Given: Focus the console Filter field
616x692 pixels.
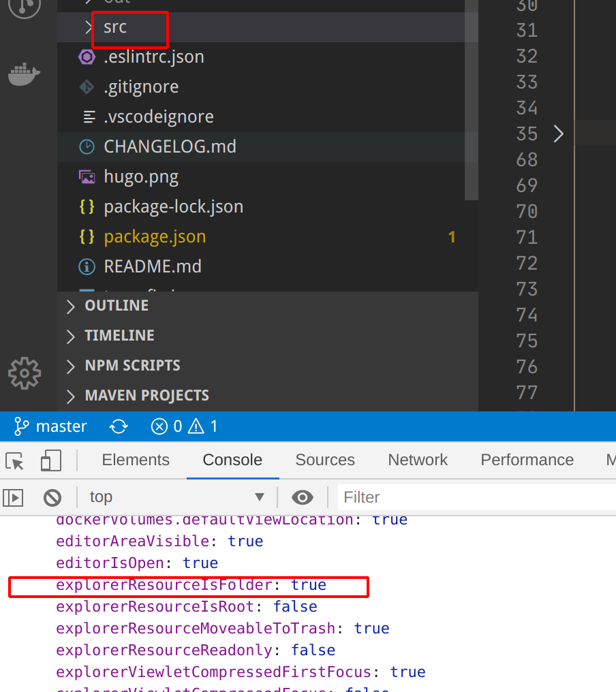Looking at the screenshot, I should point(477,497).
